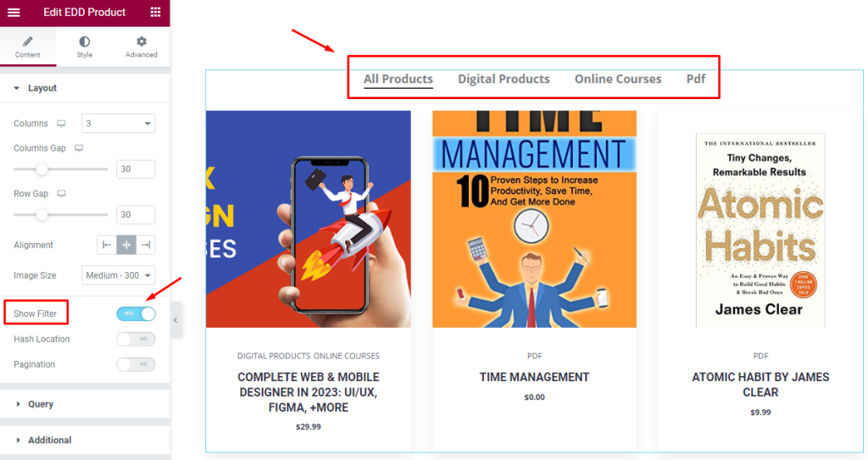Open the widgets grid icon
Image resolution: width=868 pixels, height=460 pixels.
pyautogui.click(x=156, y=12)
